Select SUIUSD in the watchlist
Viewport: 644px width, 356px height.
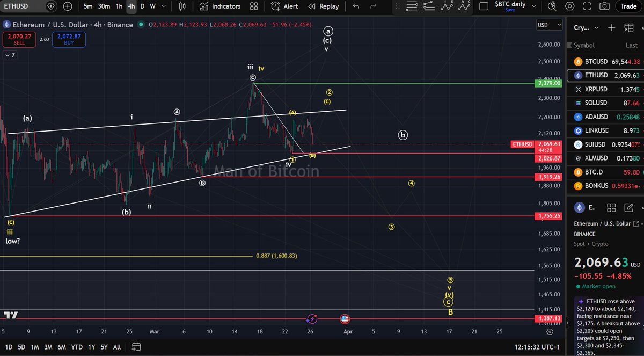point(605,144)
